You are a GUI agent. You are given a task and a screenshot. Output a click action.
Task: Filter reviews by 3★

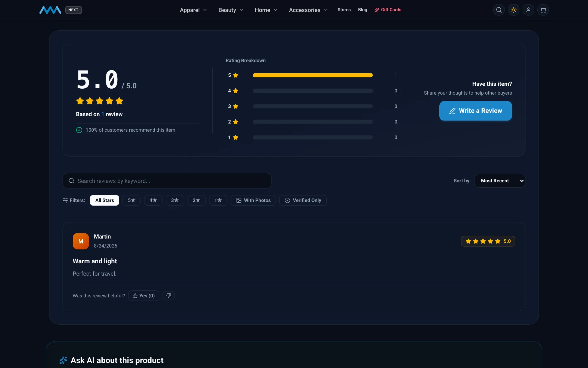175,200
